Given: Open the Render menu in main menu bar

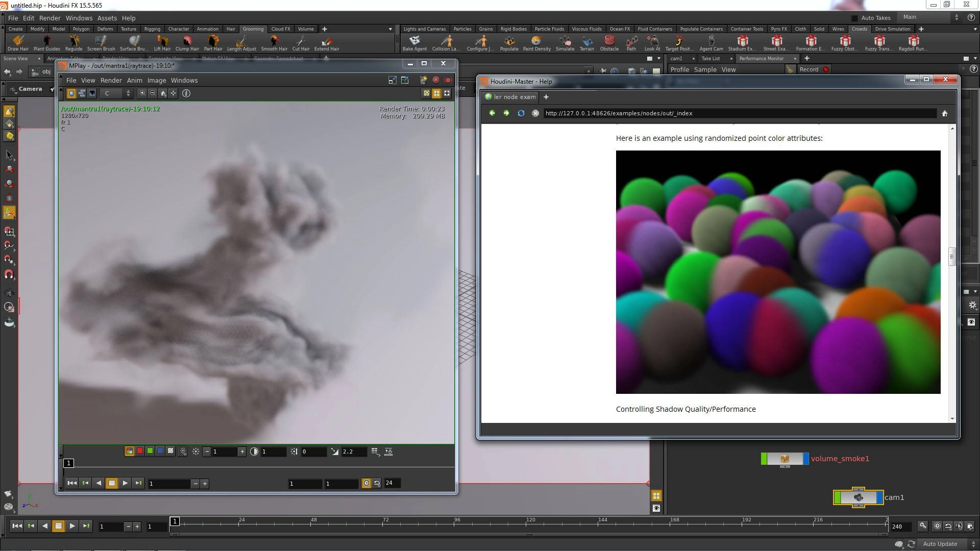Looking at the screenshot, I should pyautogui.click(x=50, y=18).
